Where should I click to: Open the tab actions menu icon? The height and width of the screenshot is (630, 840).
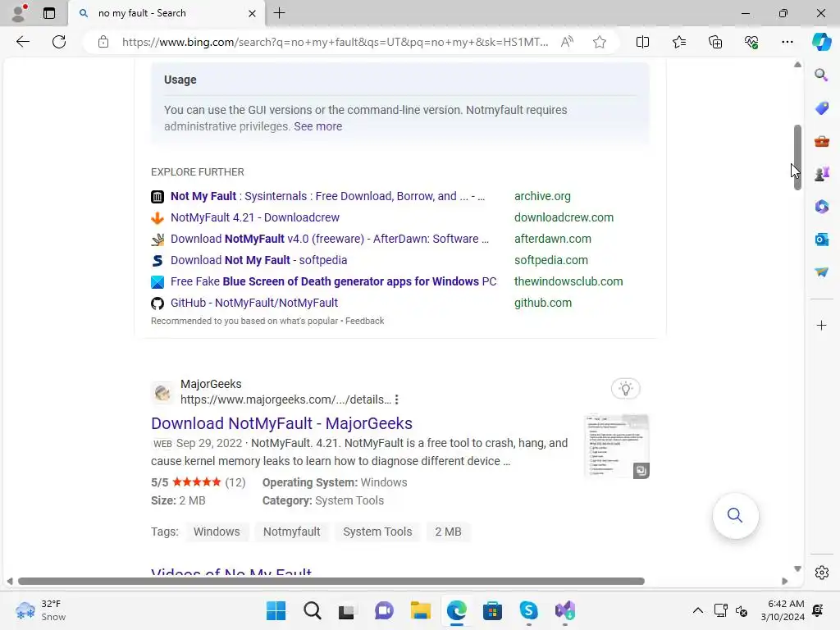[x=49, y=13]
